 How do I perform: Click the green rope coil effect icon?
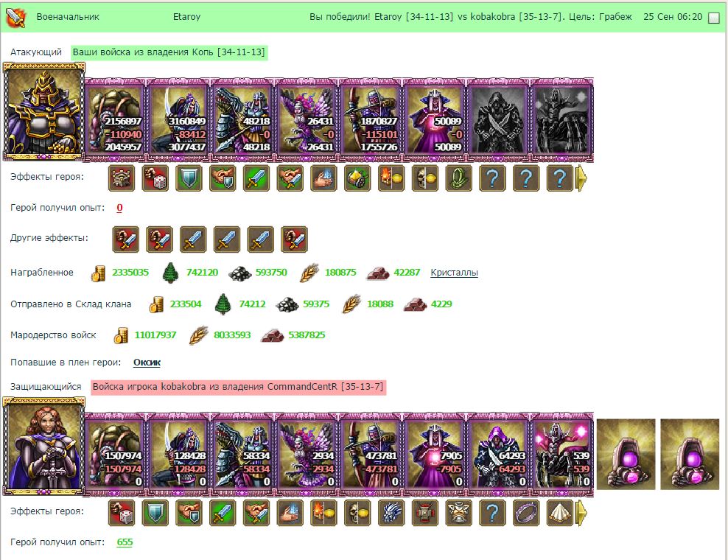pos(459,178)
